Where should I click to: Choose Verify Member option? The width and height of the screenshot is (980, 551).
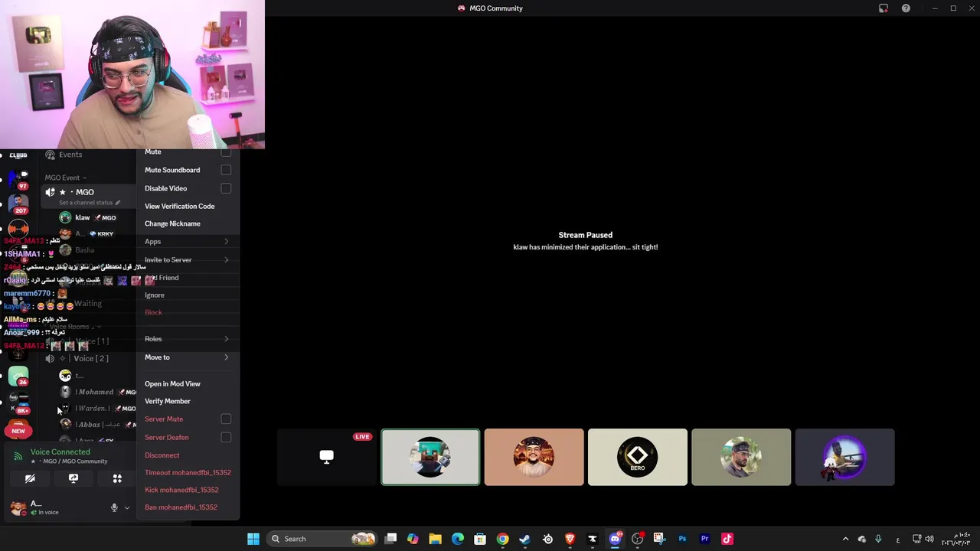point(168,401)
